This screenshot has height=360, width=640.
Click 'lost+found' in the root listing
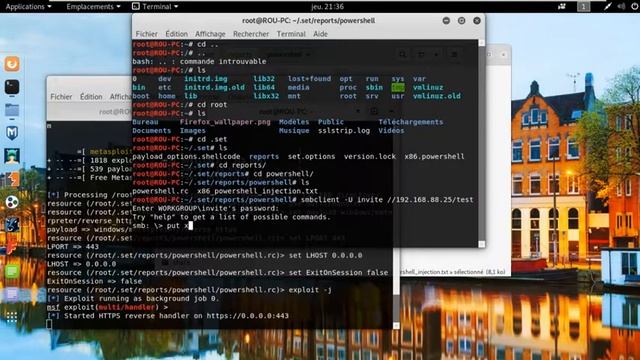(309, 79)
